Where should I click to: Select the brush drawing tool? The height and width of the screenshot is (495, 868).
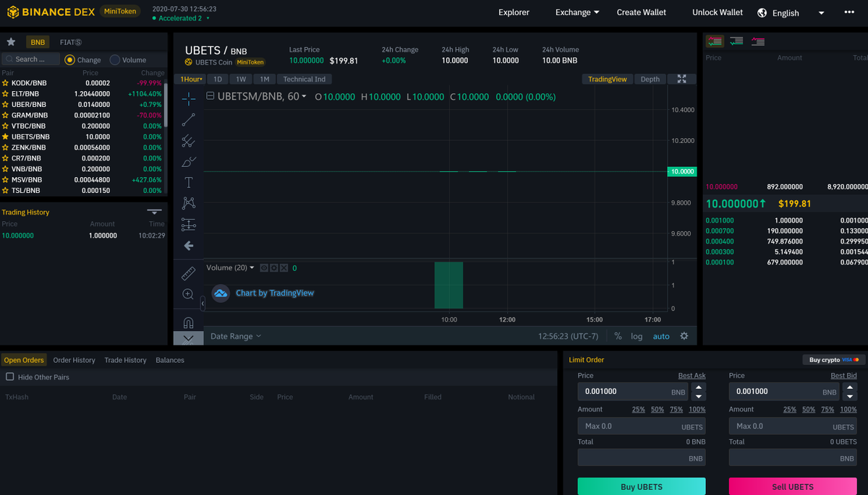(x=188, y=161)
